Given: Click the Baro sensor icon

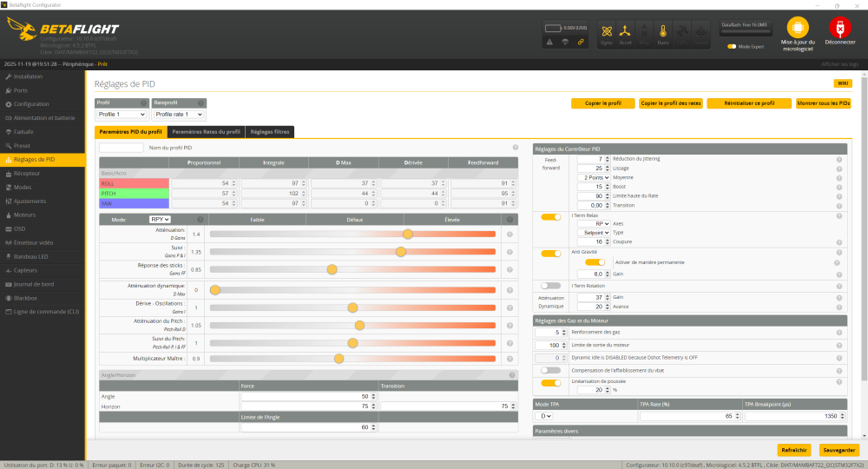Looking at the screenshot, I should [663, 32].
